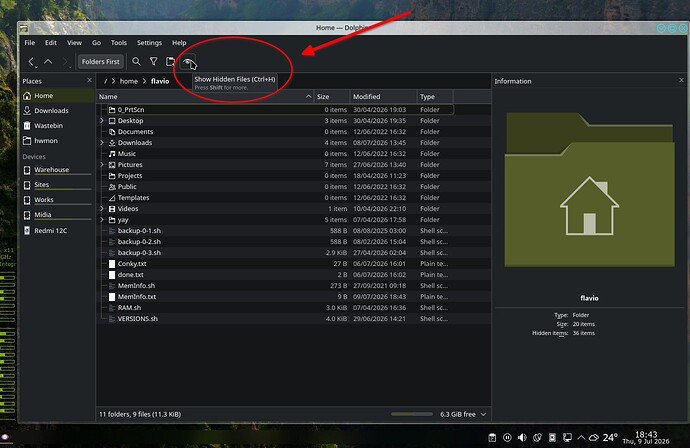
Task: Expand the Videos folder tree arrow
Action: click(102, 209)
